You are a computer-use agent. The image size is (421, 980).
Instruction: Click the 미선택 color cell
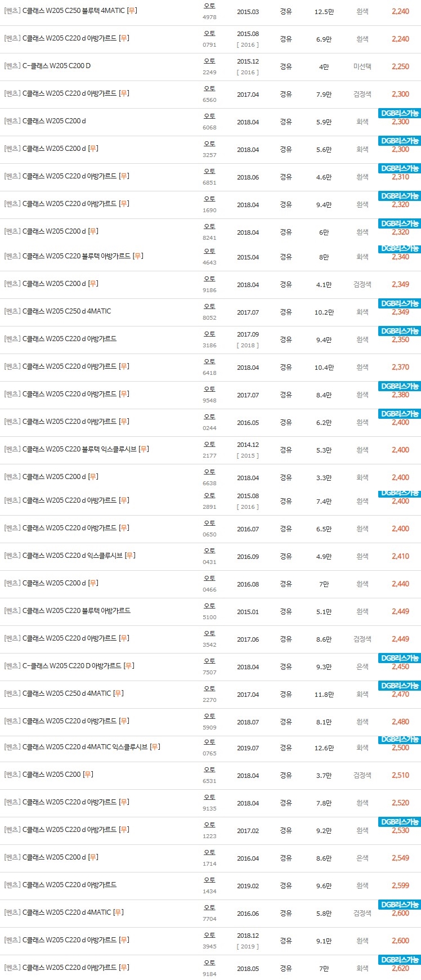[362, 66]
